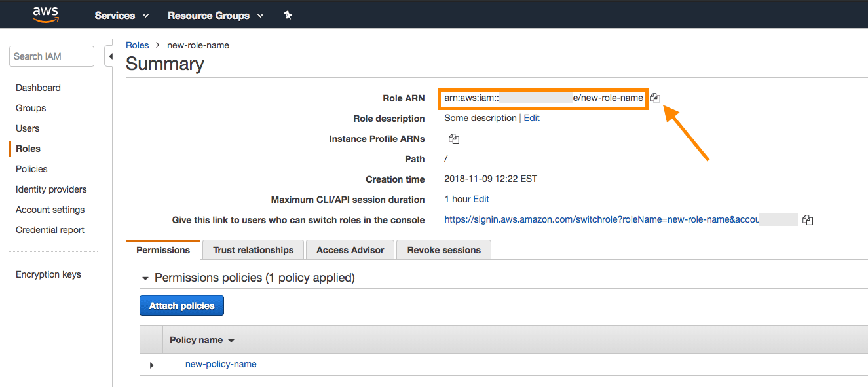Screen dimensions: 868x387
Task: Open the Access Advisor tab
Action: coord(350,250)
